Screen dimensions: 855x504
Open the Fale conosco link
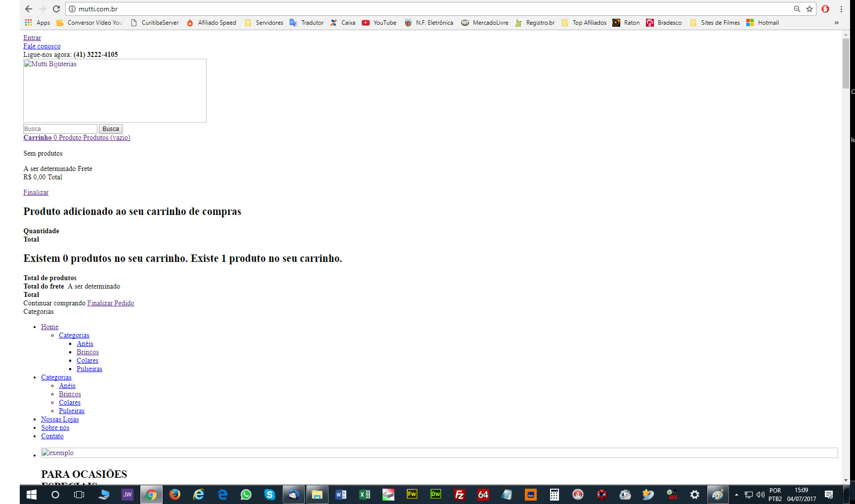pos(42,46)
